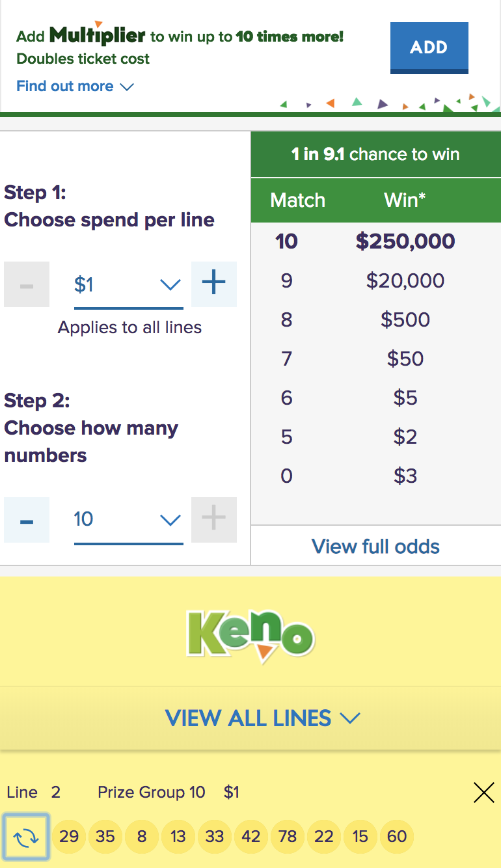
Task: Click the plus icon beside the number count
Action: tap(213, 520)
